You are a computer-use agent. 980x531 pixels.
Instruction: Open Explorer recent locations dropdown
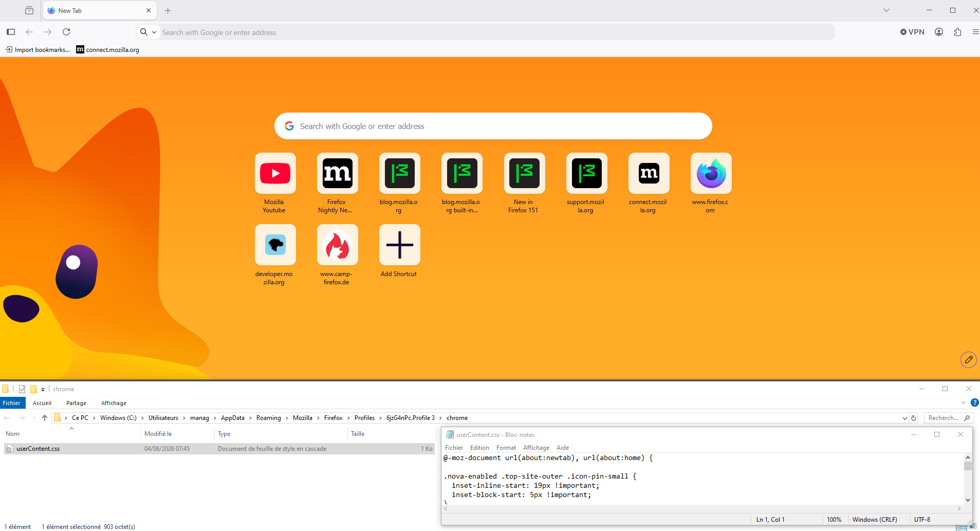pyautogui.click(x=34, y=418)
